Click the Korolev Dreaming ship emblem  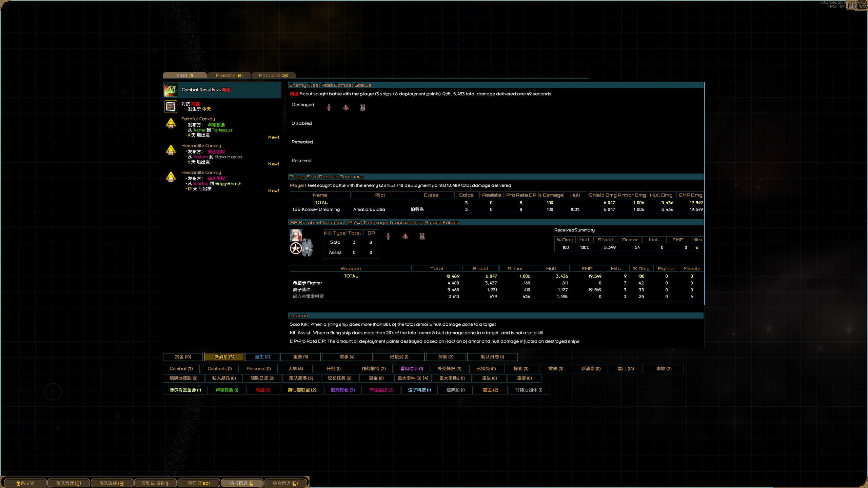coord(296,248)
